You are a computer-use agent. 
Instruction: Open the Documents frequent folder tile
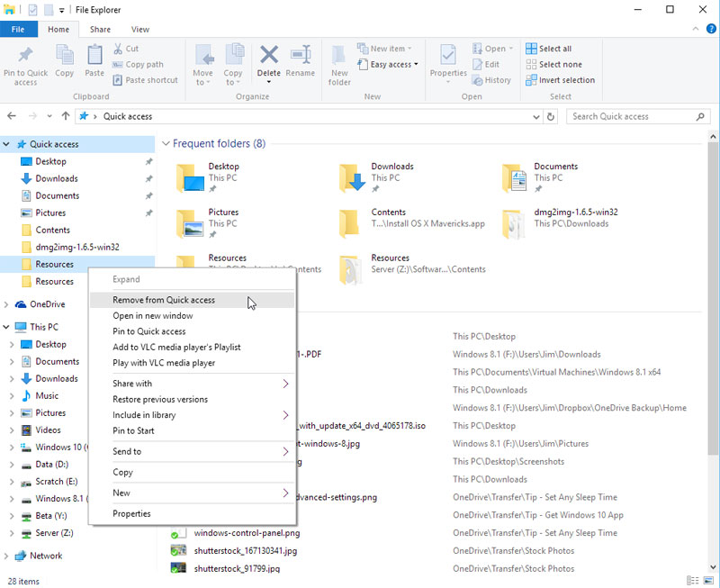pyautogui.click(x=540, y=177)
